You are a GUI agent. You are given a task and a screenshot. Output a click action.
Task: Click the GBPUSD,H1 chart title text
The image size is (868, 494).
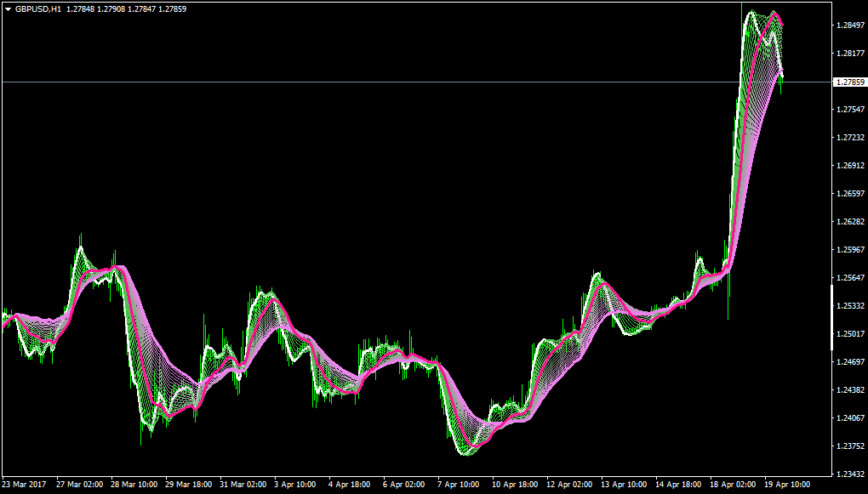38,9
